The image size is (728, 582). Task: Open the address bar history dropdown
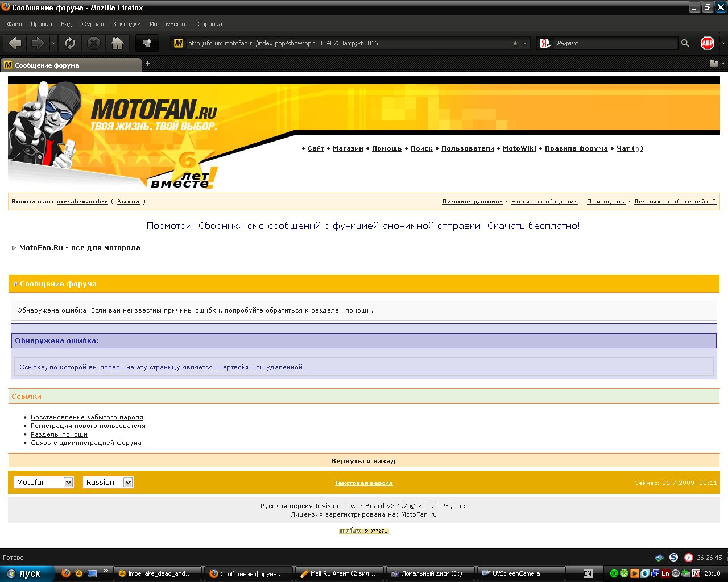click(x=524, y=43)
